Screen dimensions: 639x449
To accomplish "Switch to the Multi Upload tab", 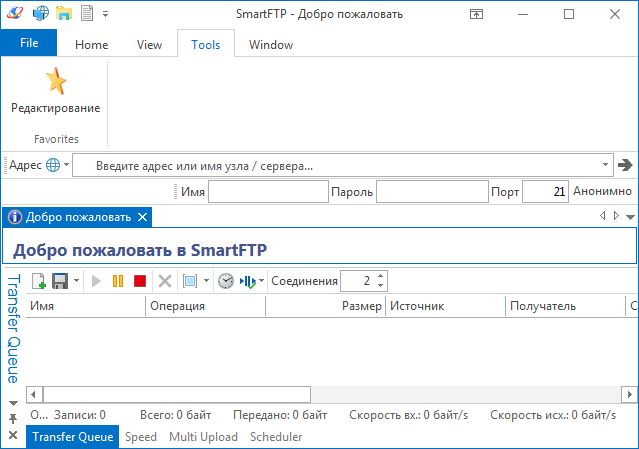I will (203, 437).
